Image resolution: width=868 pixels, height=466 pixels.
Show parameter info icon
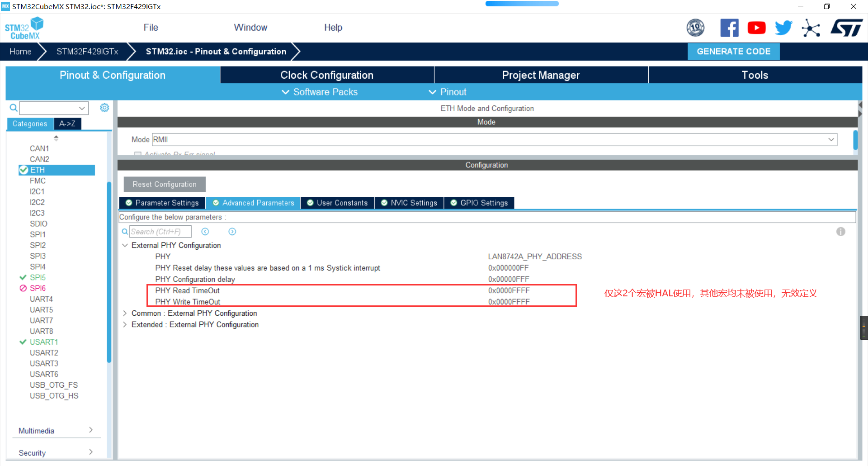pyautogui.click(x=841, y=232)
